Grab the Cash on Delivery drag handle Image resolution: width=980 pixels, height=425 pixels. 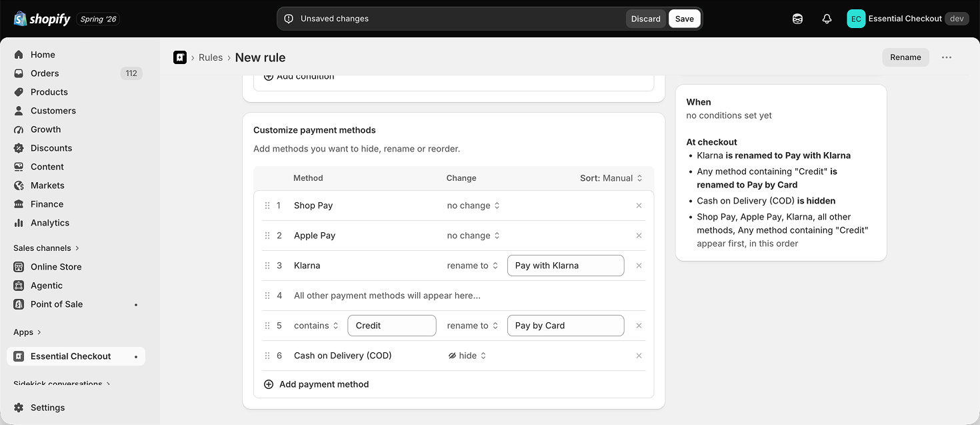[267, 356]
